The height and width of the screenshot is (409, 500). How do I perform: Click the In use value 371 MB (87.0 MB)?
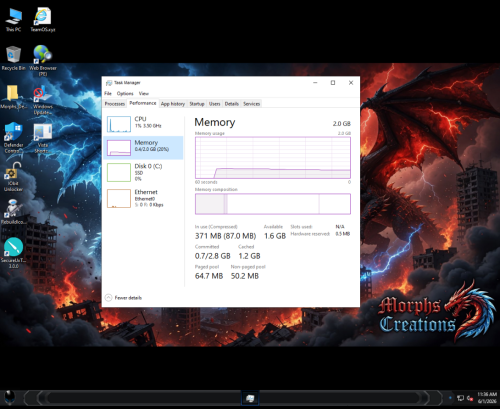click(x=225, y=236)
